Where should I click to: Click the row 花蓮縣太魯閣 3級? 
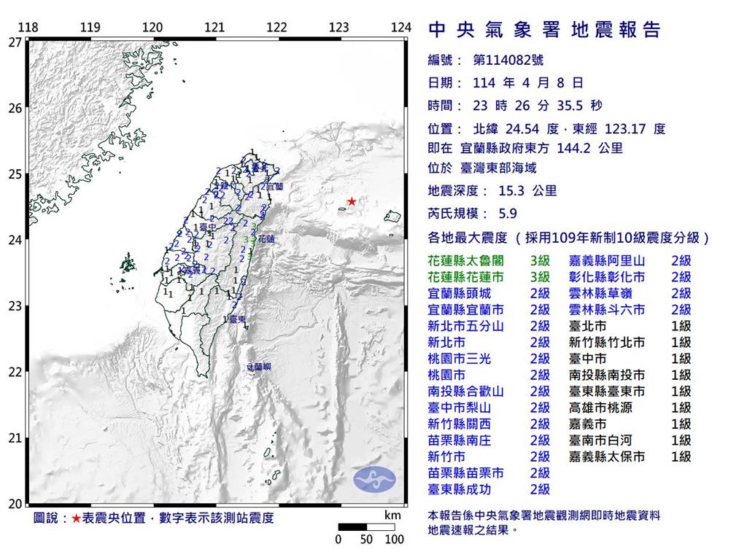489,261
